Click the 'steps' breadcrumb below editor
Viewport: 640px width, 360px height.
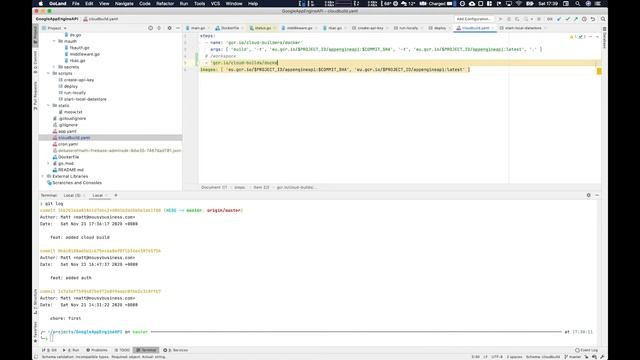point(240,187)
